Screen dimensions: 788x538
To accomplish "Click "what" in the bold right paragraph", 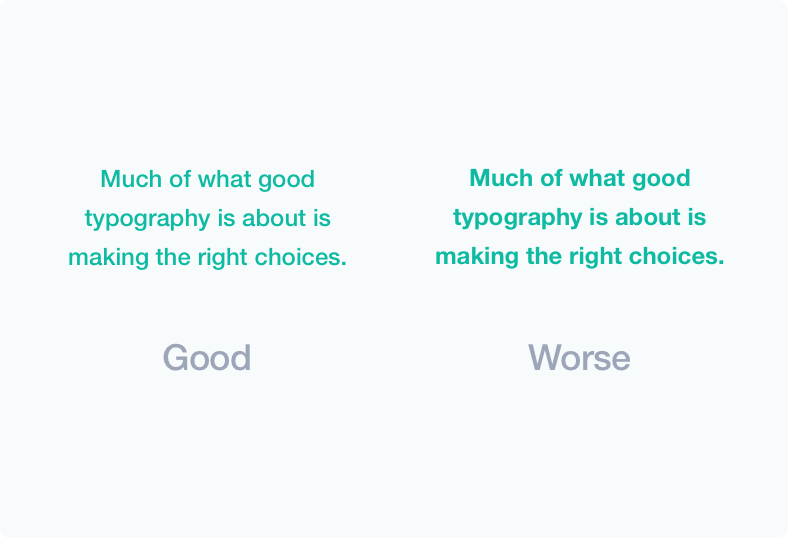I will click(x=598, y=178).
